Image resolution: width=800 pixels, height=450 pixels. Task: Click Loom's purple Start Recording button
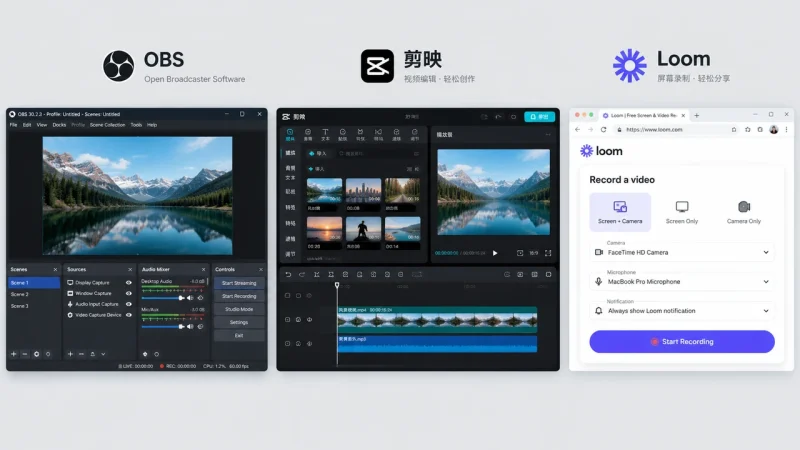[x=682, y=341]
